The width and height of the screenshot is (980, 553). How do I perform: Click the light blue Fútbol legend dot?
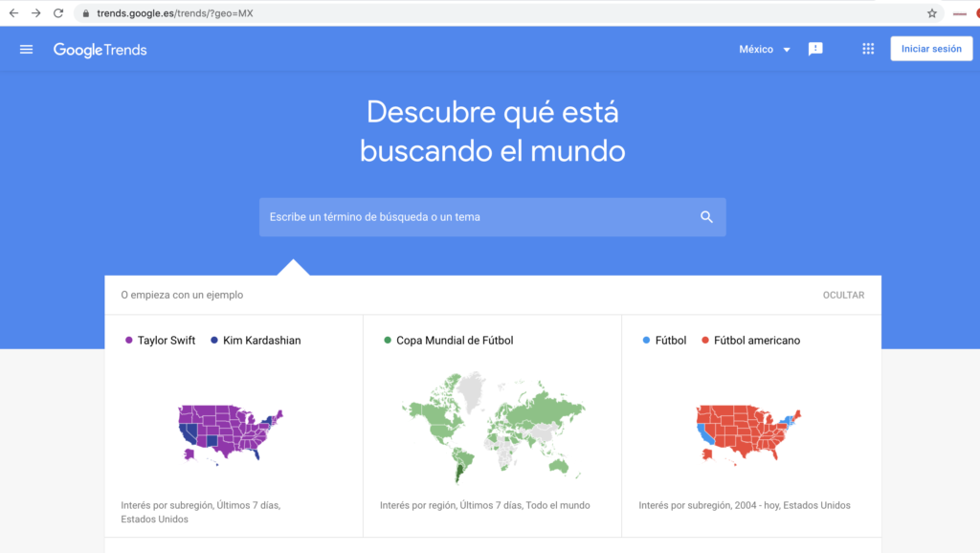pos(646,340)
